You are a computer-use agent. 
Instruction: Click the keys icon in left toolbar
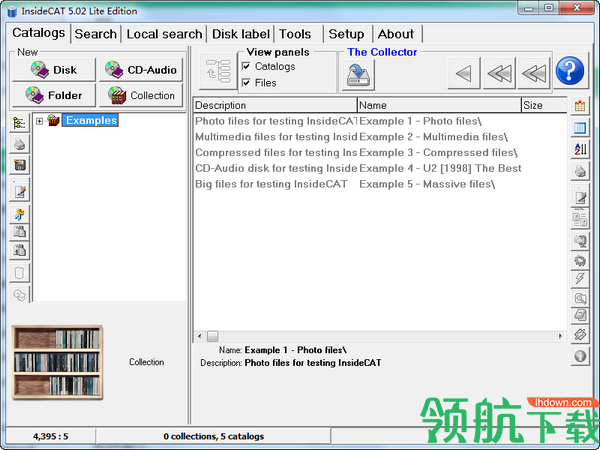[20, 214]
